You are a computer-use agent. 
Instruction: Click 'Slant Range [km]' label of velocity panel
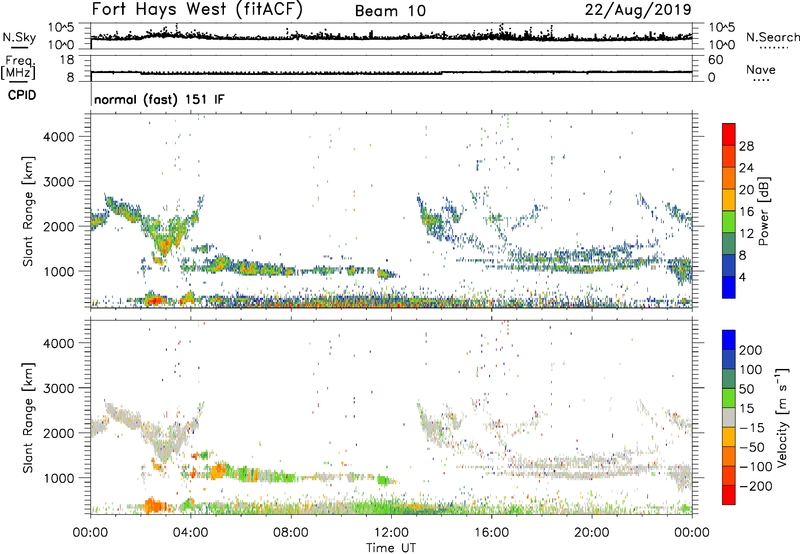click(28, 417)
